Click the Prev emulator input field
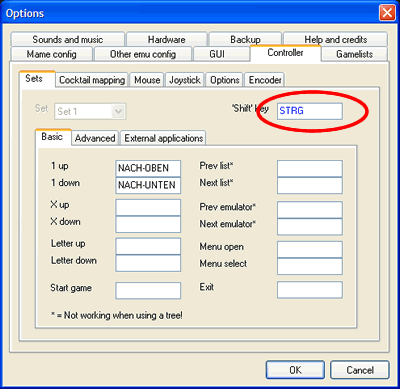The height and width of the screenshot is (389, 400). coord(310,210)
